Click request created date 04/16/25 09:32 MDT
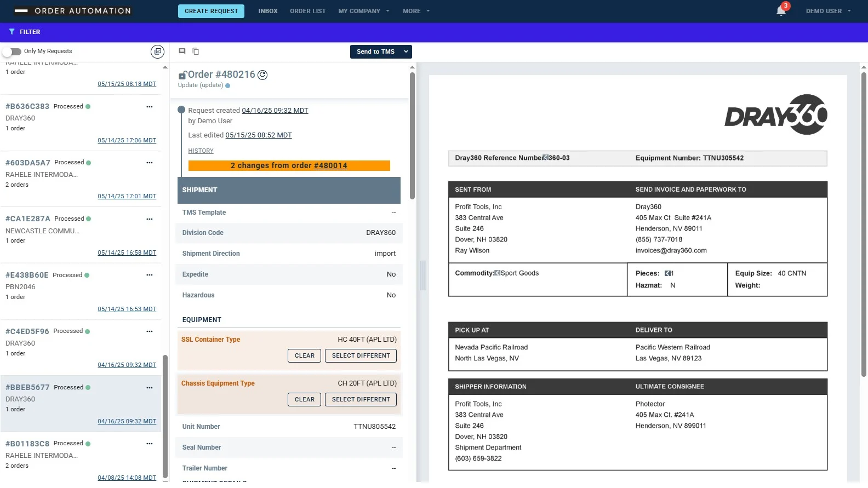 tap(275, 111)
